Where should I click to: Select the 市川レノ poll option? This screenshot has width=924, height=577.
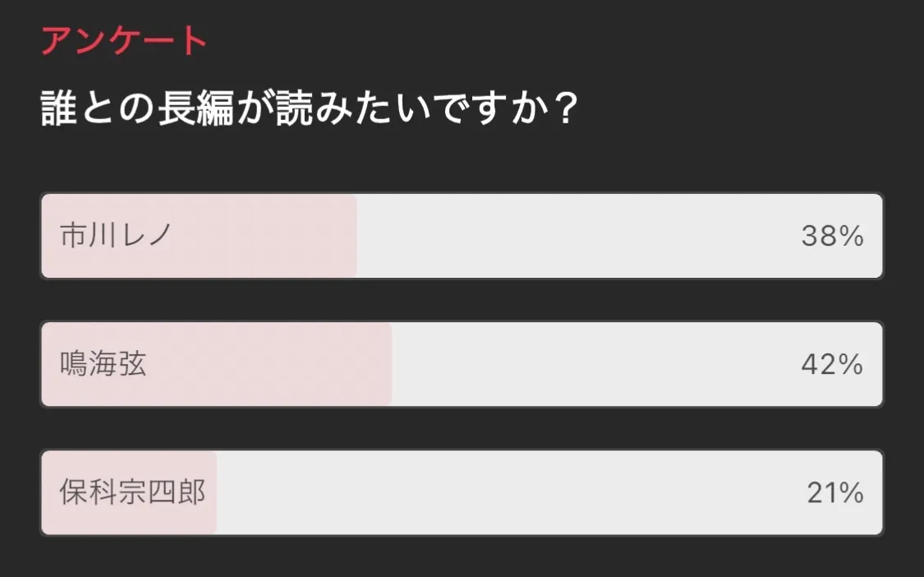462,236
